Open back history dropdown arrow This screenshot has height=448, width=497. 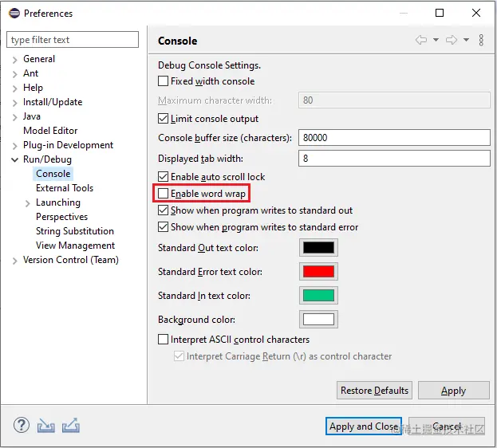click(x=436, y=40)
